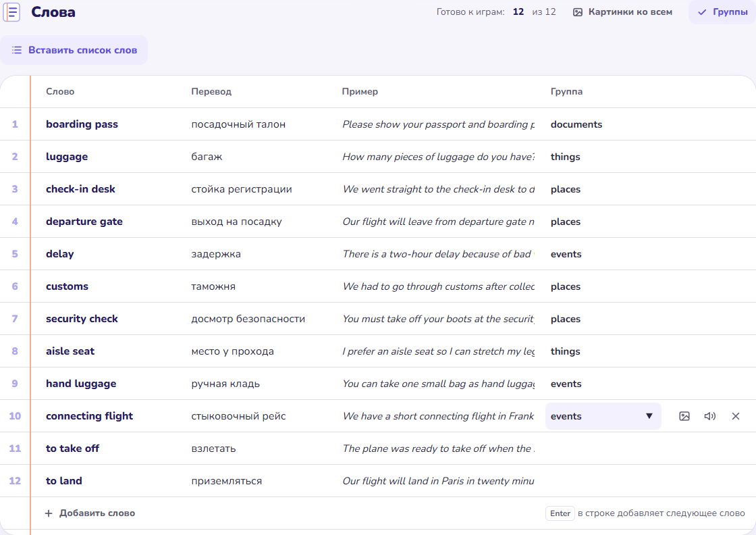This screenshot has width=756, height=535.
Task: Click Картинки ко всем button
Action: 622,12
